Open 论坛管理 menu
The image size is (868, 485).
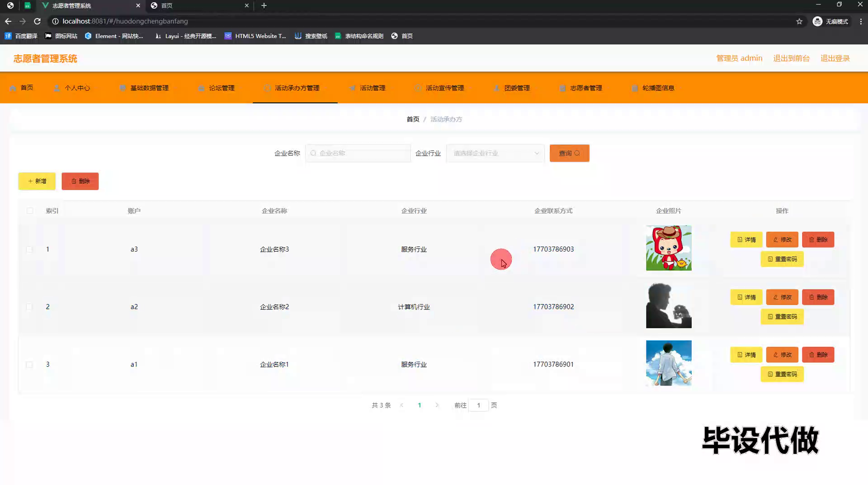click(x=217, y=88)
